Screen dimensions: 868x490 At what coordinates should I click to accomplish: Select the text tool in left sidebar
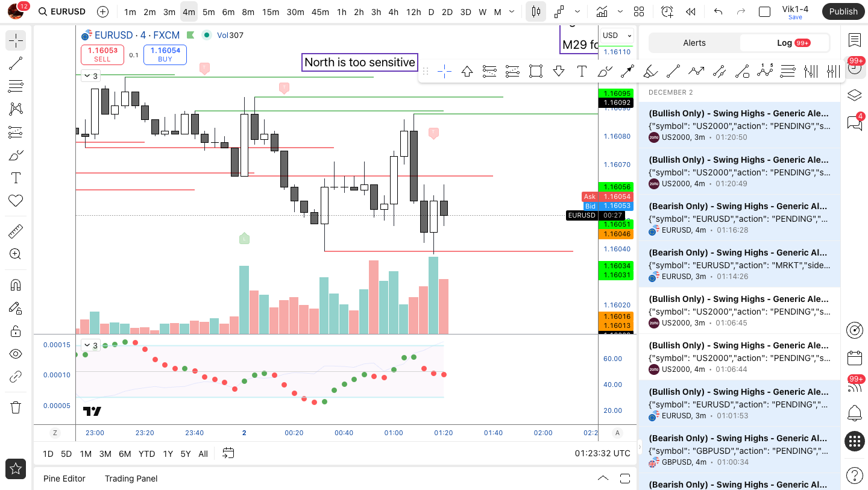coord(16,178)
